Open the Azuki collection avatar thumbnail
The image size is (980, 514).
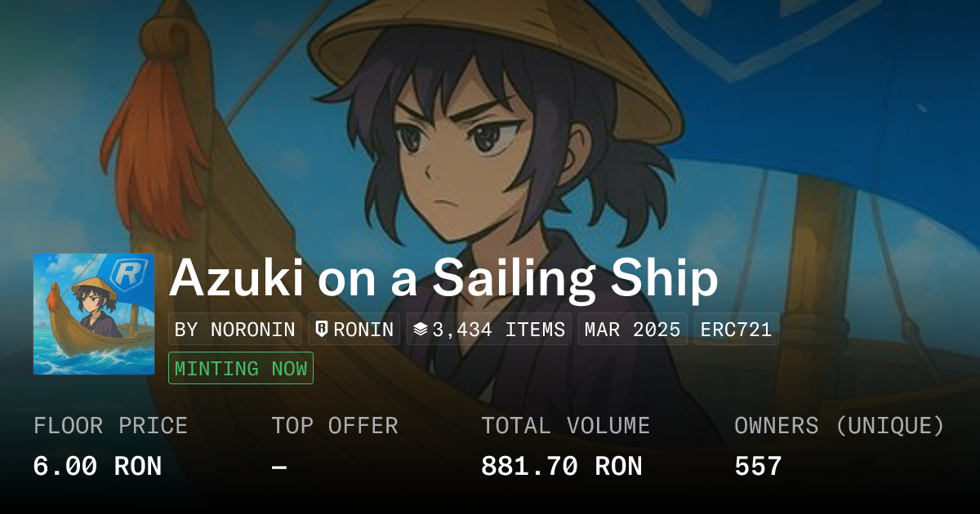[94, 314]
